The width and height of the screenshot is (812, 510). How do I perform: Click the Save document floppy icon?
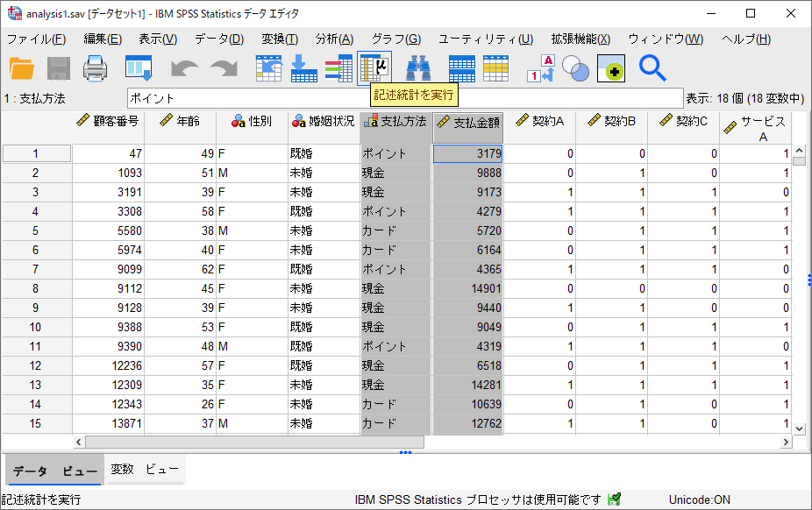pyautogui.click(x=59, y=69)
